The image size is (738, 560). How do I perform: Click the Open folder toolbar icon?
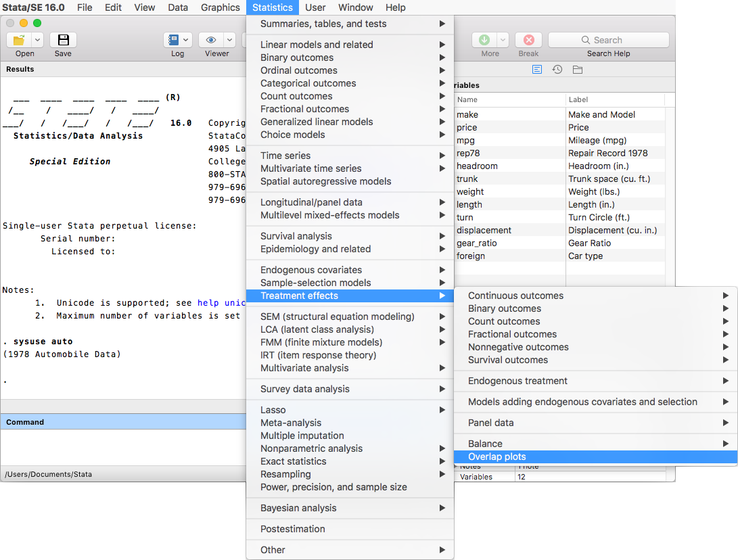click(19, 40)
